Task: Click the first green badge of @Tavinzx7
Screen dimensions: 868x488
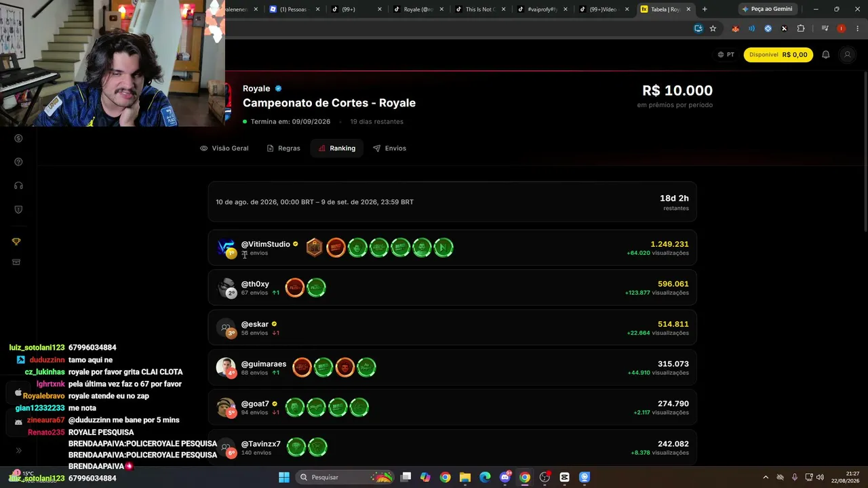Action: (296, 447)
